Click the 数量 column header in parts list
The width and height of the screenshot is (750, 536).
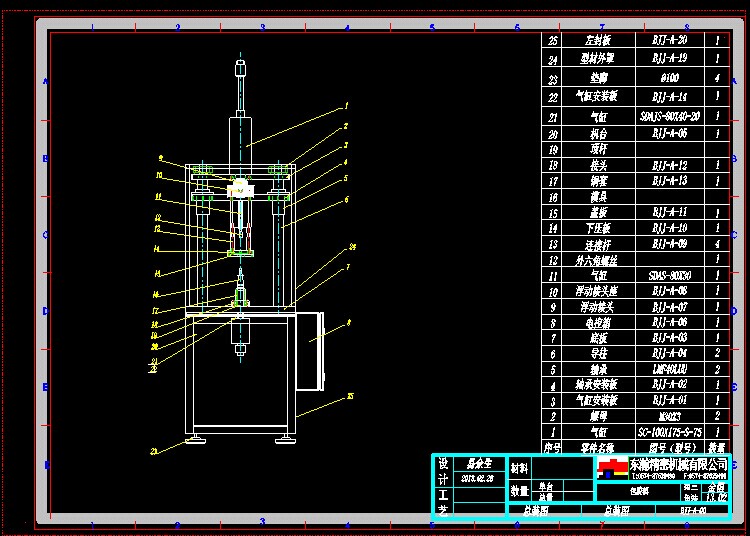pos(718,447)
